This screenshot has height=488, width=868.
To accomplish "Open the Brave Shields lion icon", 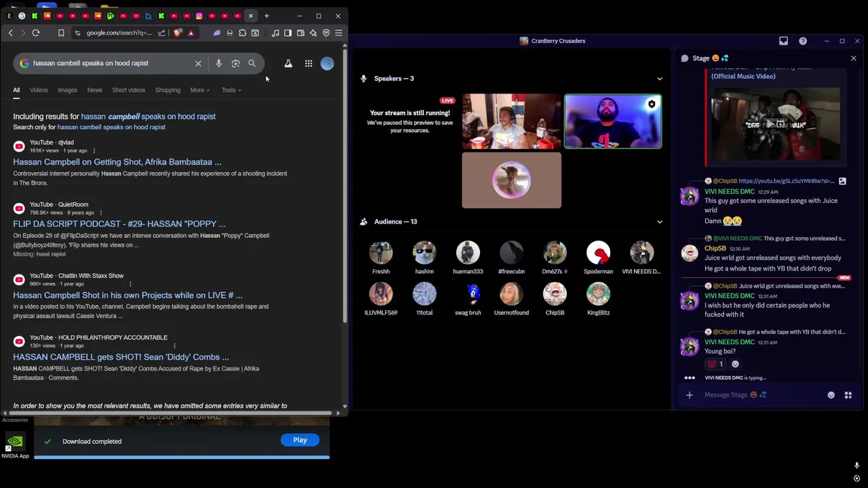I will tap(178, 33).
